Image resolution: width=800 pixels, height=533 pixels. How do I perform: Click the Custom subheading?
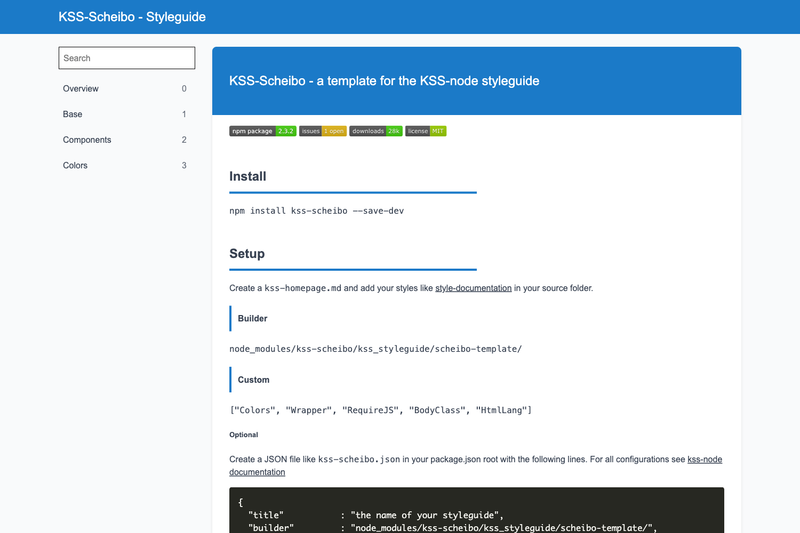pyautogui.click(x=253, y=379)
